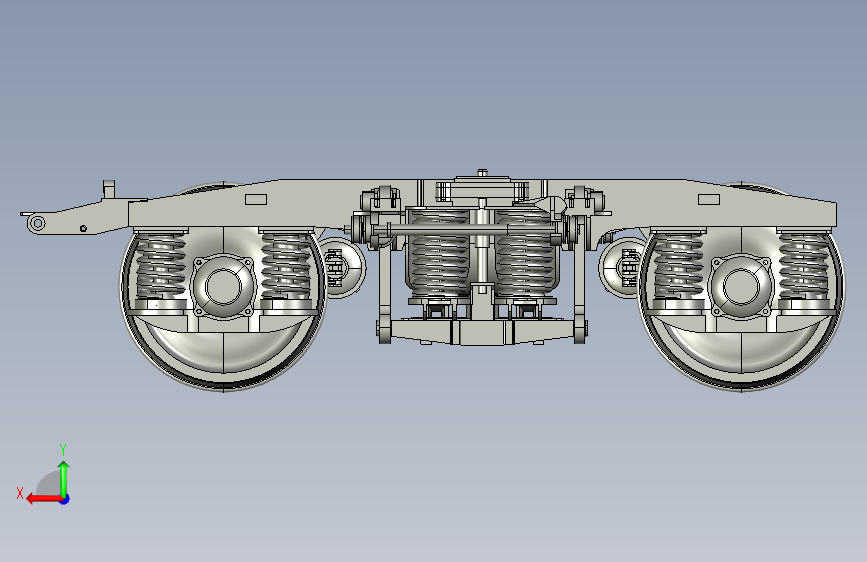The width and height of the screenshot is (867, 562).
Task: Click the "X" label of the coordinate triad
Action: [20, 493]
